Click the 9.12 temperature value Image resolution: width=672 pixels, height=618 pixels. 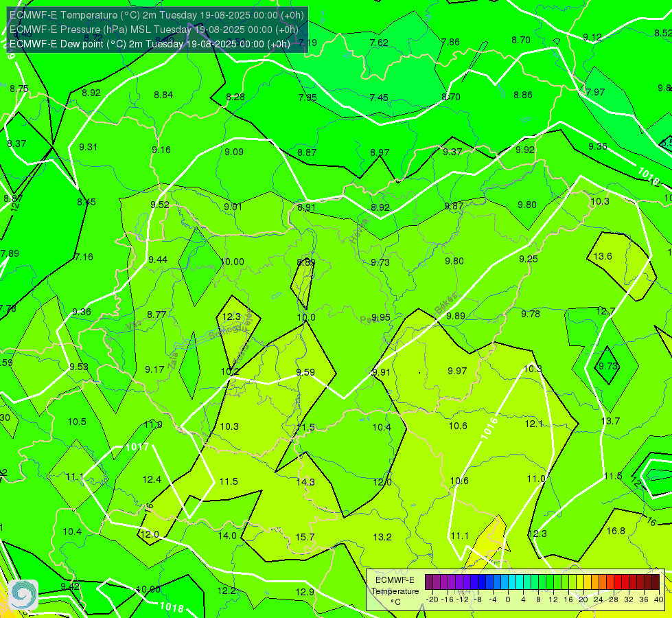(592, 37)
